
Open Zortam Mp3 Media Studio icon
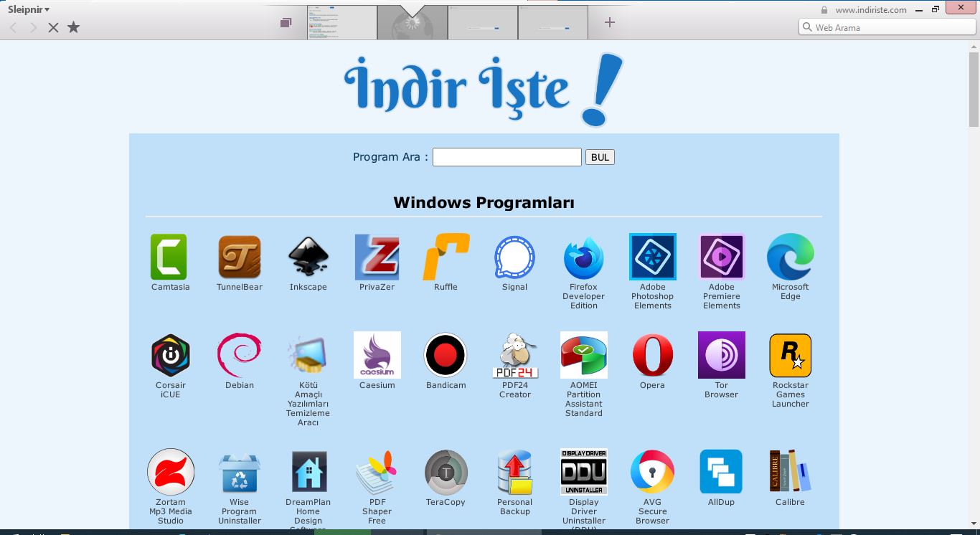pyautogui.click(x=171, y=472)
